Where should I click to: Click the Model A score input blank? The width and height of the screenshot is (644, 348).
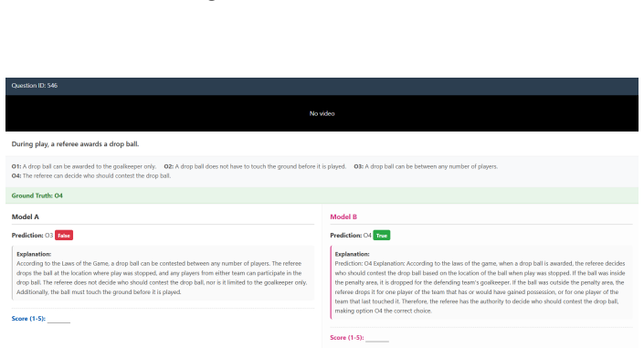pos(58,320)
